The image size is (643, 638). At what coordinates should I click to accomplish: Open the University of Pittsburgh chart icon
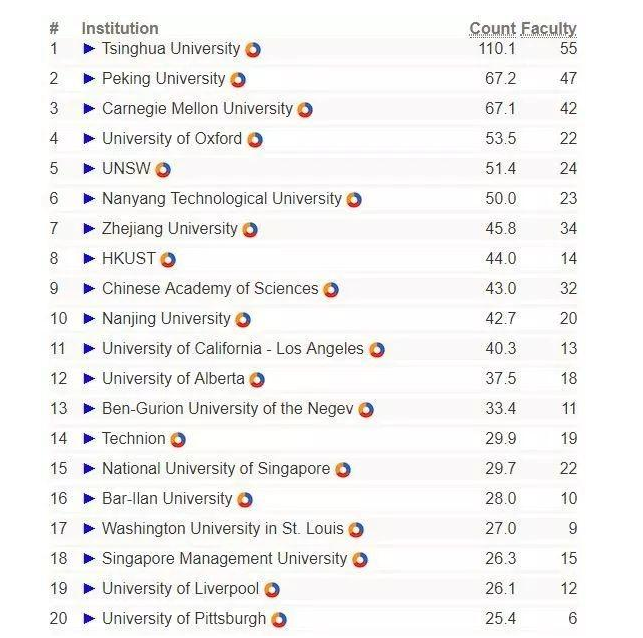click(279, 620)
